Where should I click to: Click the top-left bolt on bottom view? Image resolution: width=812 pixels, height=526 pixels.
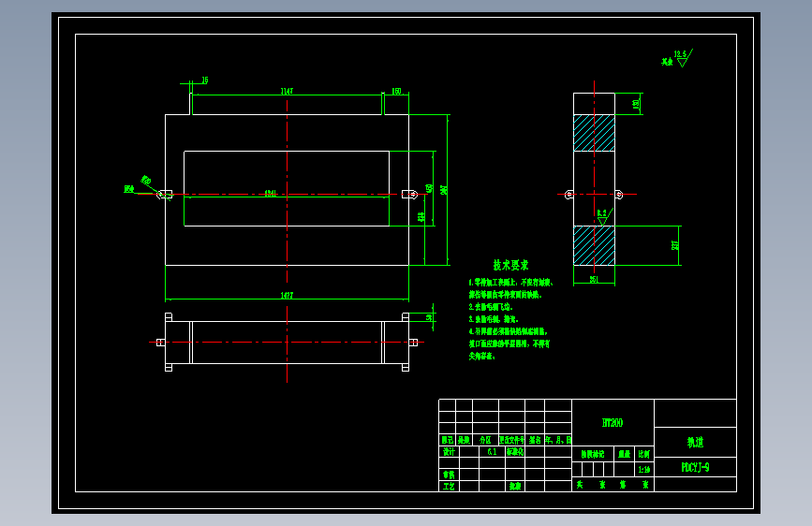tap(169, 317)
